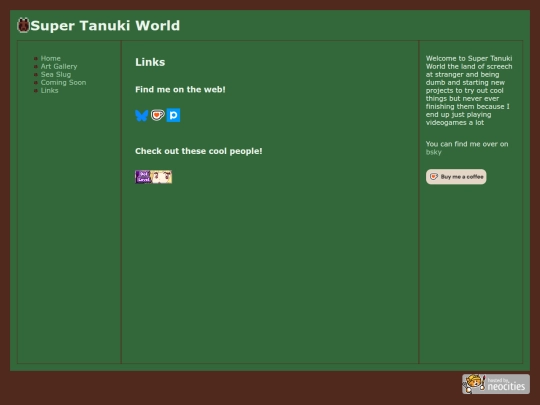Open the blue P icon link
Image resolution: width=540 pixels, height=405 pixels.
173,115
